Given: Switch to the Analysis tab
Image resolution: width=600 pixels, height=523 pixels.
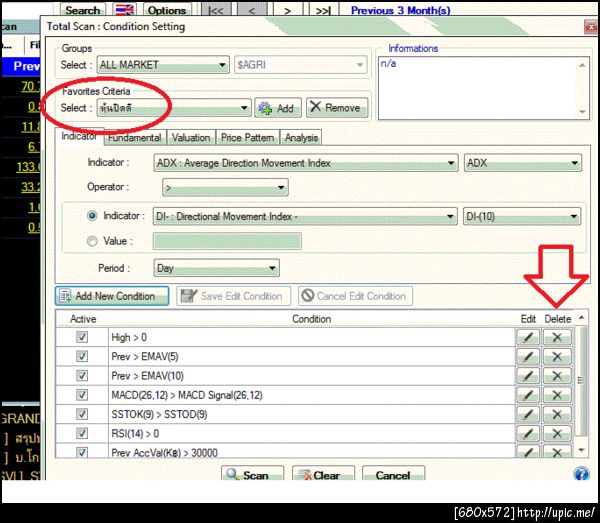Looking at the screenshot, I should 301,138.
